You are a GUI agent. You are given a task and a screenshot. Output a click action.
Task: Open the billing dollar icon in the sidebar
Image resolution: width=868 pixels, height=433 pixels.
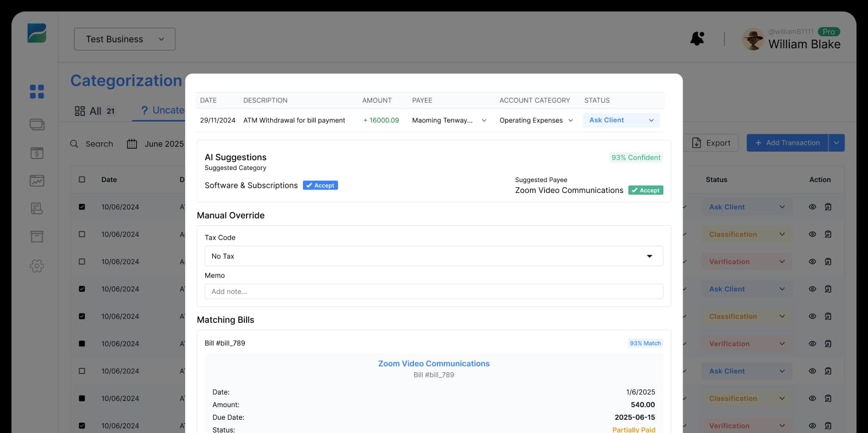tap(36, 153)
